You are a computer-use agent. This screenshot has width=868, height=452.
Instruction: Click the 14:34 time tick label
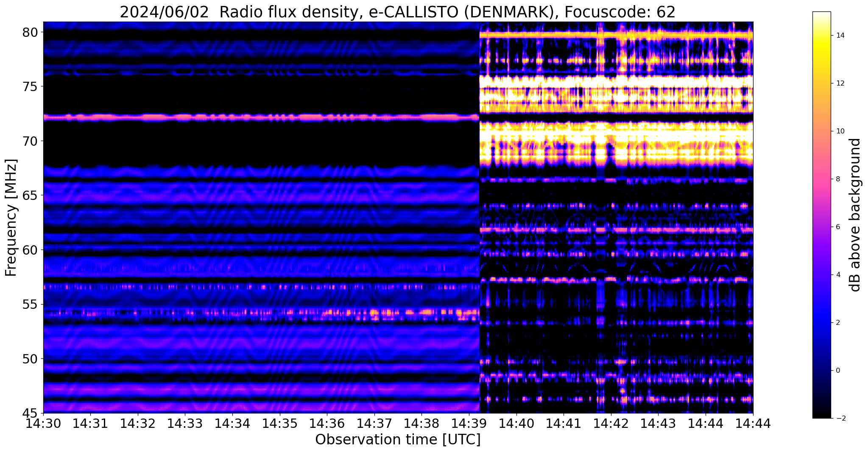click(x=232, y=423)
